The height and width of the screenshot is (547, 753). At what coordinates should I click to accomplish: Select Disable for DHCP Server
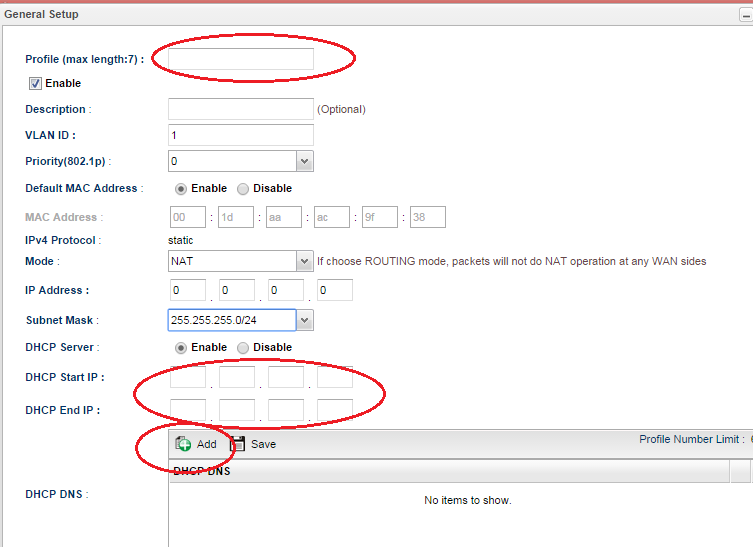pos(243,347)
